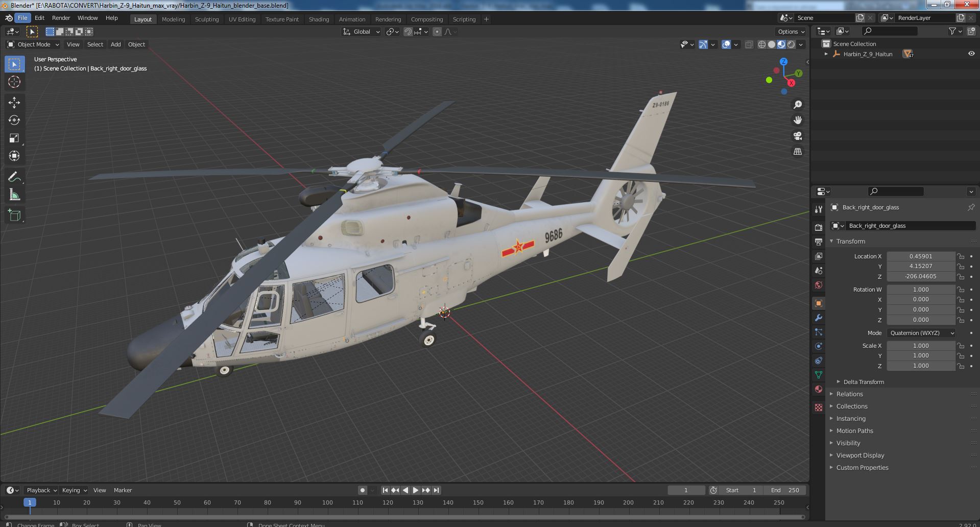Screen dimensions: 980x527
Task: Select the Measure tool
Action: 14,195
